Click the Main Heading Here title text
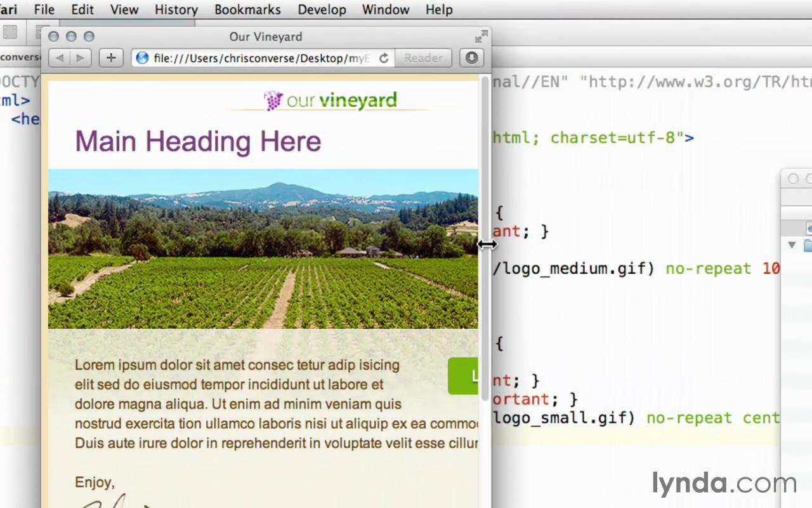 click(198, 141)
